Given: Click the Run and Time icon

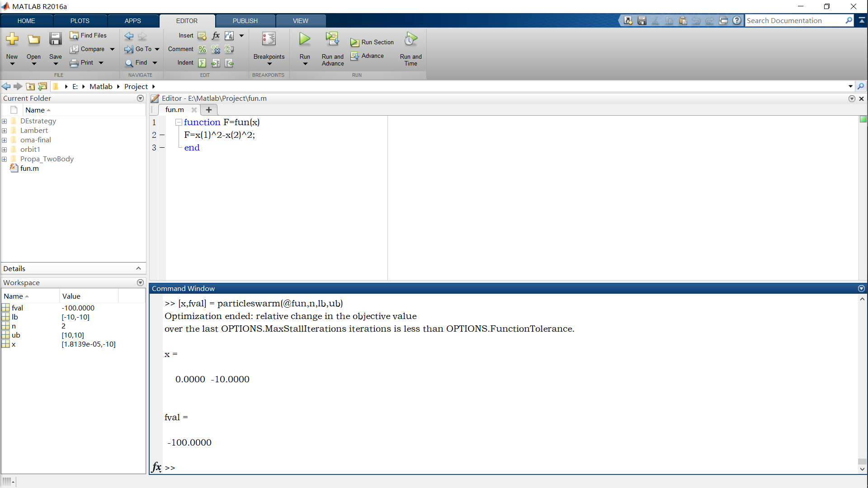Looking at the screenshot, I should click(x=410, y=40).
